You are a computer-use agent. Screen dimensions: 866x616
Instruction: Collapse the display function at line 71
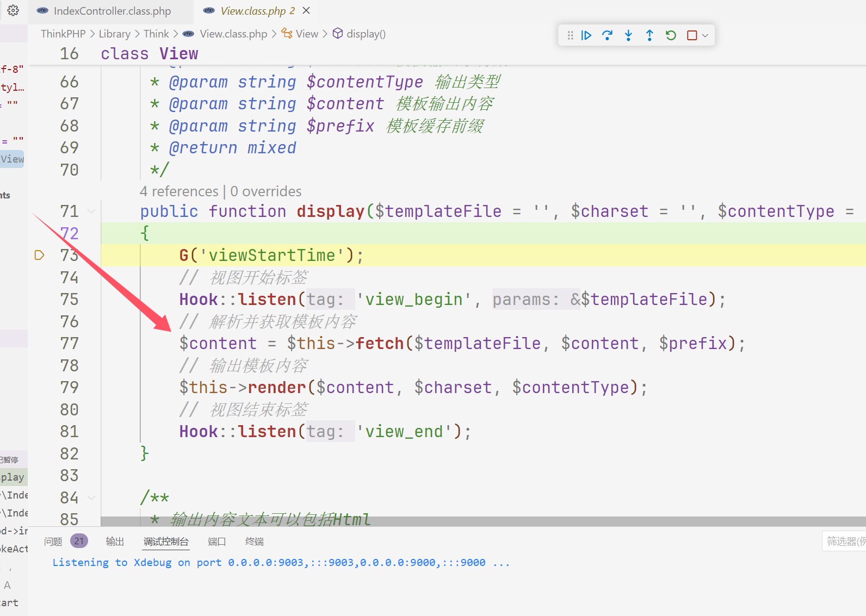[91, 211]
